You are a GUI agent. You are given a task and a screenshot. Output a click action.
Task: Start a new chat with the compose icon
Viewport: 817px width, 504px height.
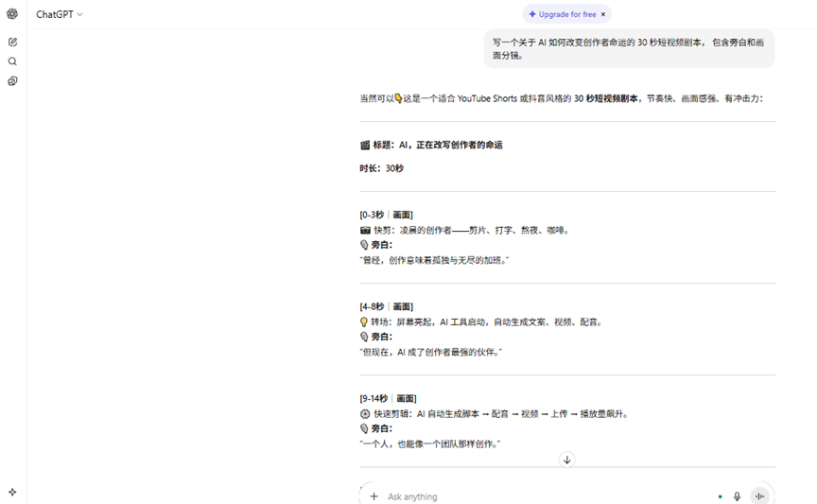12,42
